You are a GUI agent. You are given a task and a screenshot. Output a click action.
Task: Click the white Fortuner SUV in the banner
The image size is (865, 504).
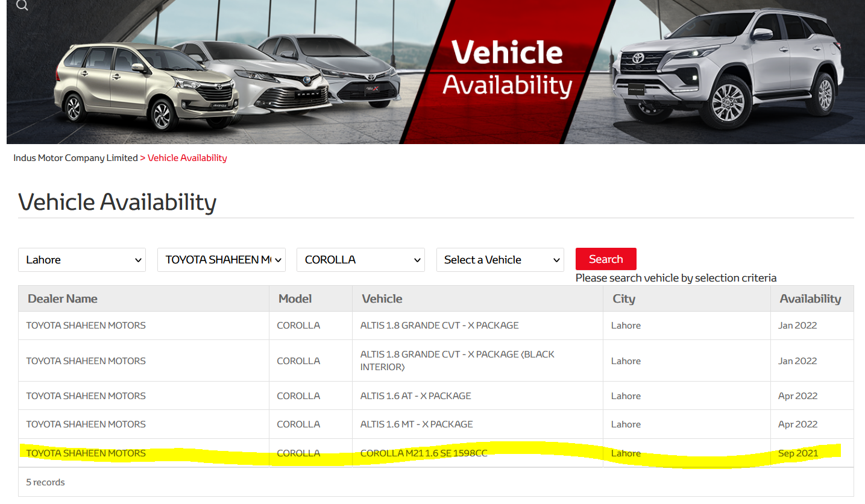728,69
